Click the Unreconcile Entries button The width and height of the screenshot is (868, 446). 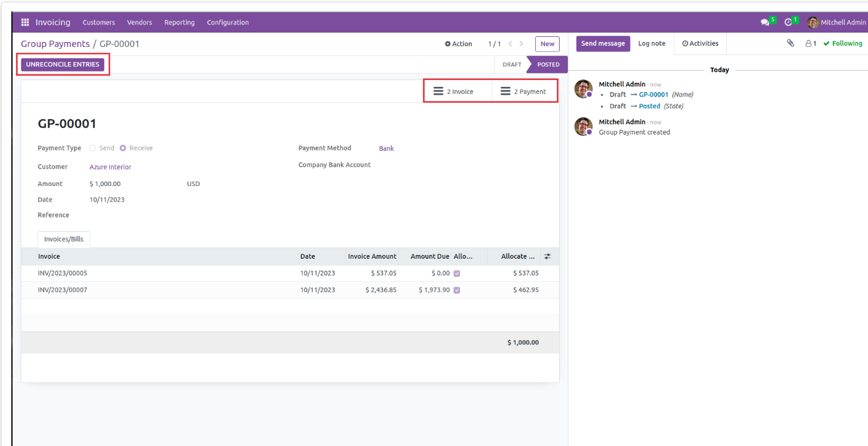63,65
